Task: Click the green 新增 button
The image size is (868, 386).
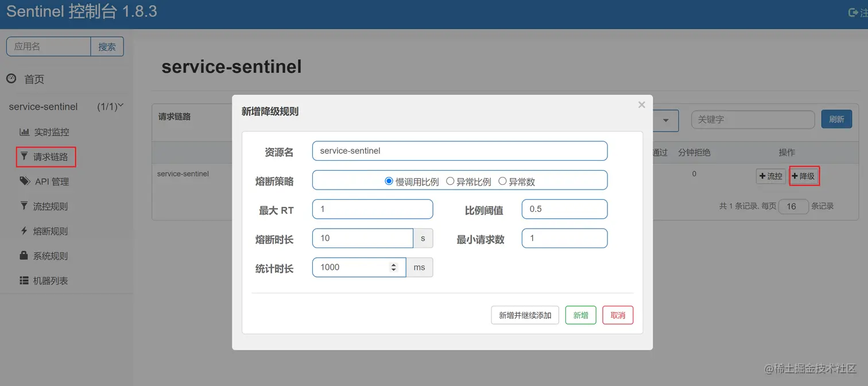Action: [580, 315]
